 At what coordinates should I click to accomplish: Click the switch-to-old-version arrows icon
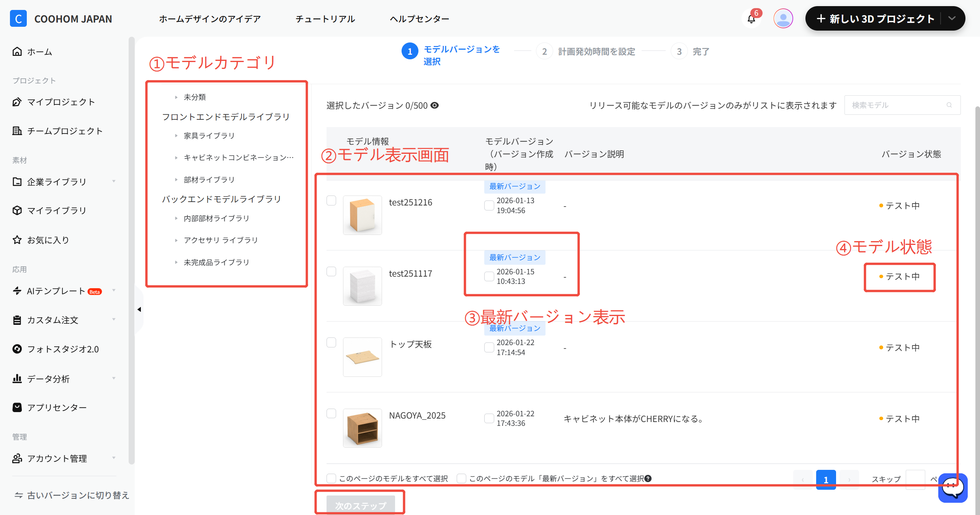[x=18, y=495]
